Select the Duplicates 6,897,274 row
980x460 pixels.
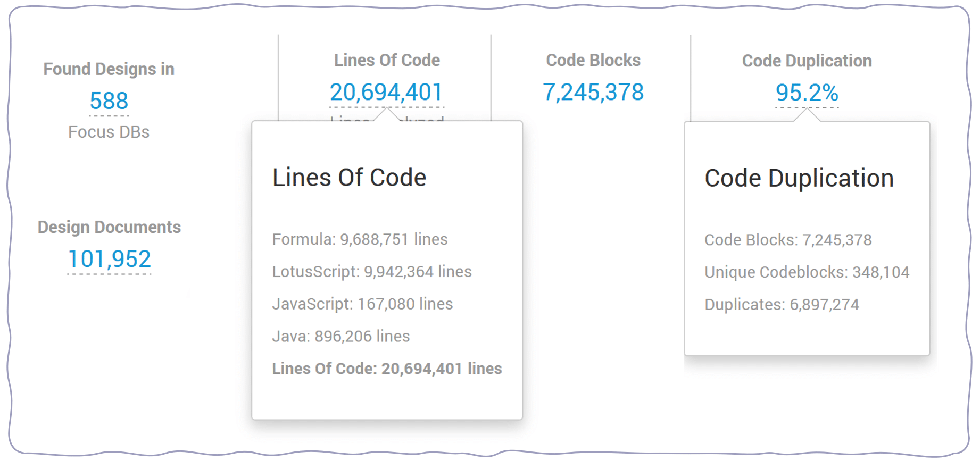point(782,305)
